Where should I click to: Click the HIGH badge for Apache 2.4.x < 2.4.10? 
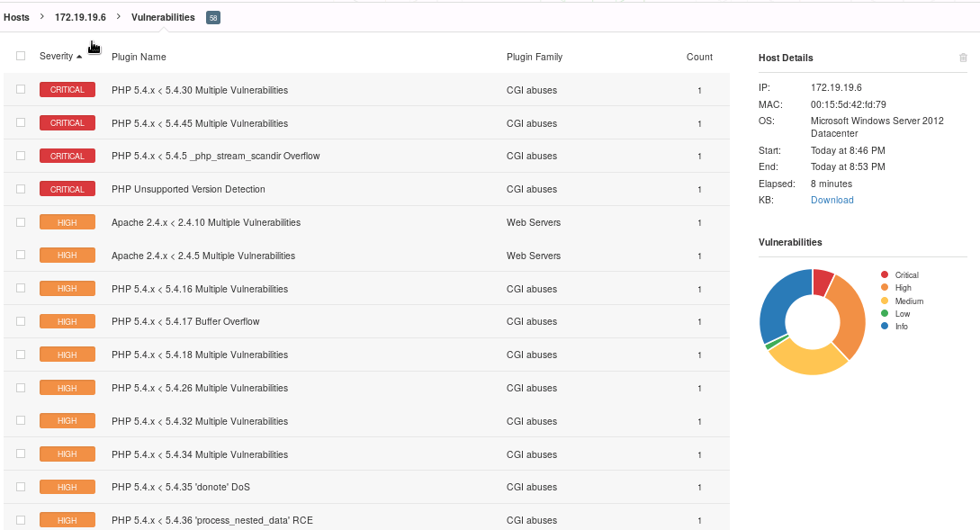pos(67,222)
